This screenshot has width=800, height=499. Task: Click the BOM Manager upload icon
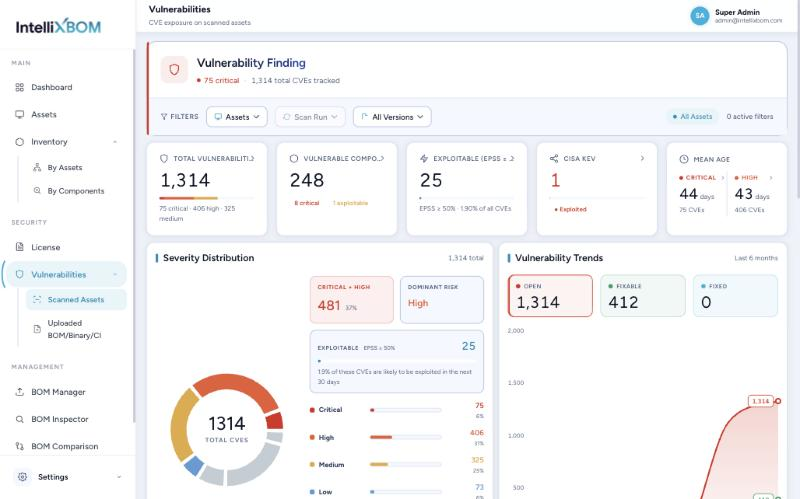[19, 392]
